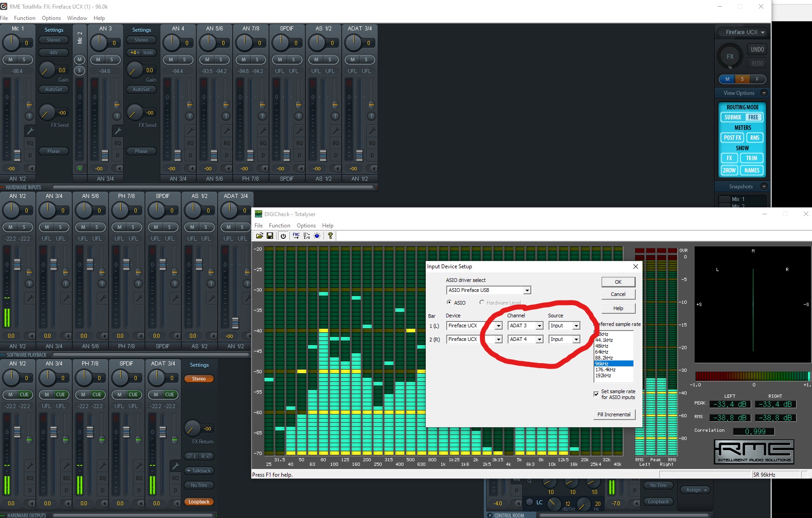Toggle Stereo mode in Mic 1 settings

(54, 40)
